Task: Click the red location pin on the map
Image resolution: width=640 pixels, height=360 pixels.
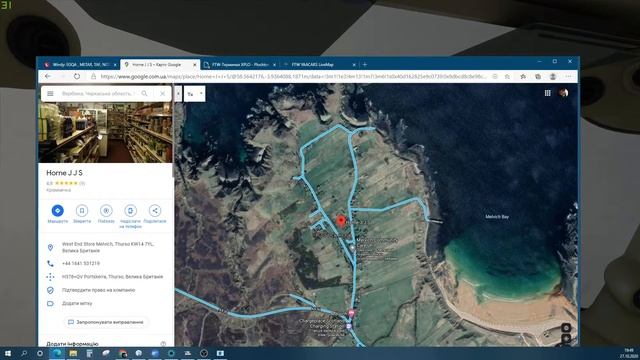Action: 341,221
